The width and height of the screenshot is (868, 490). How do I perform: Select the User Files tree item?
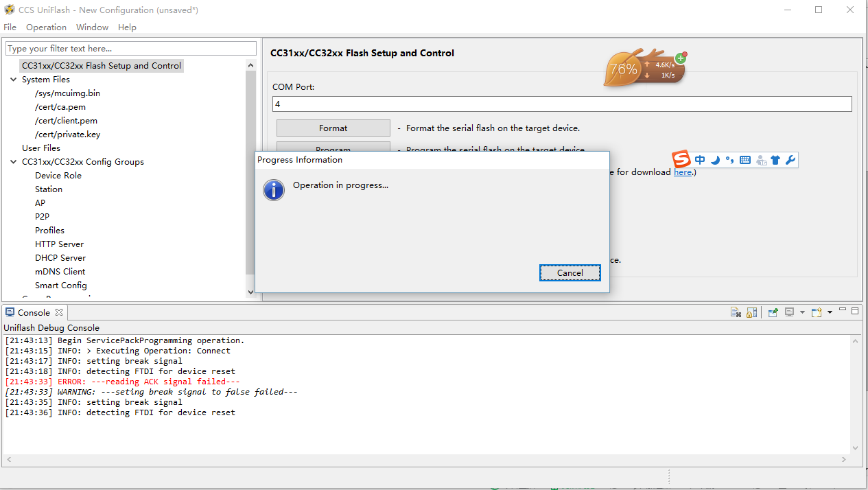tap(41, 148)
